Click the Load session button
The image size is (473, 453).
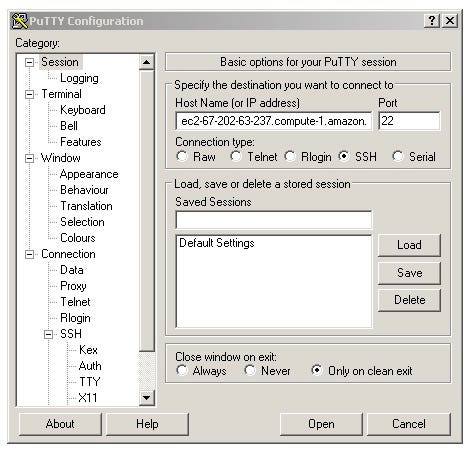[x=409, y=245]
